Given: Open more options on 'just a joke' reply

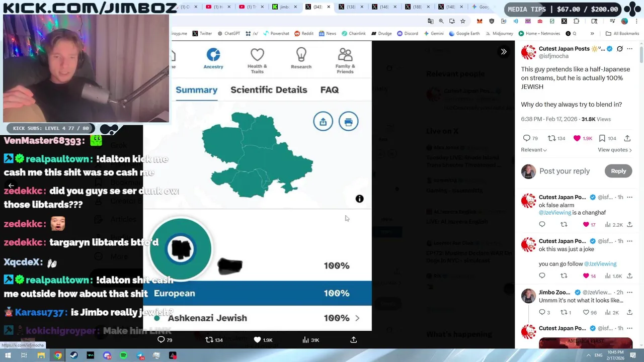Looking at the screenshot, I should [x=629, y=241].
